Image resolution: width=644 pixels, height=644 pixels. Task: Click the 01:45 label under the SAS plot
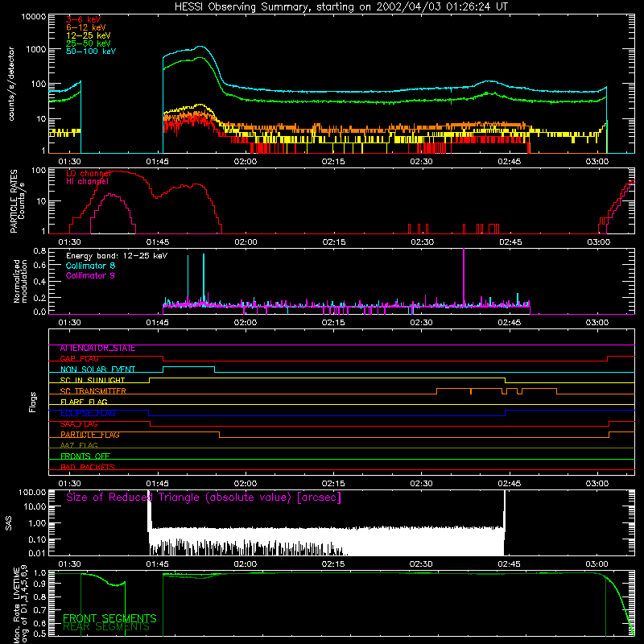tap(157, 564)
